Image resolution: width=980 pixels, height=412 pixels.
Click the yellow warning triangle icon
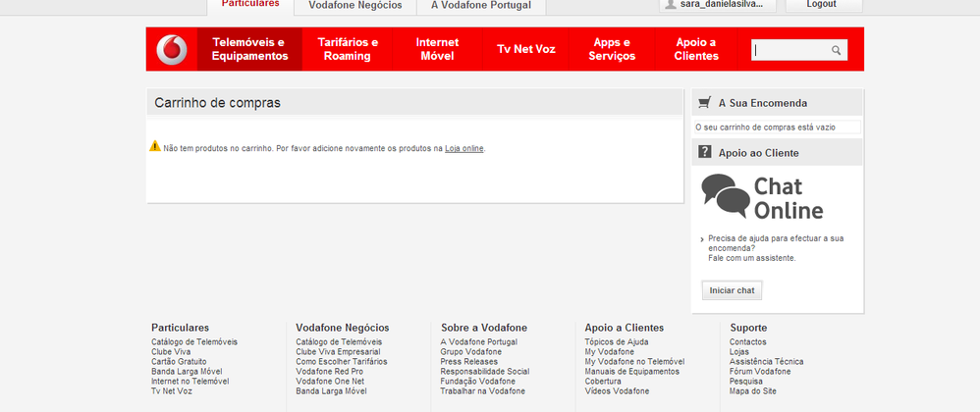coord(155,146)
